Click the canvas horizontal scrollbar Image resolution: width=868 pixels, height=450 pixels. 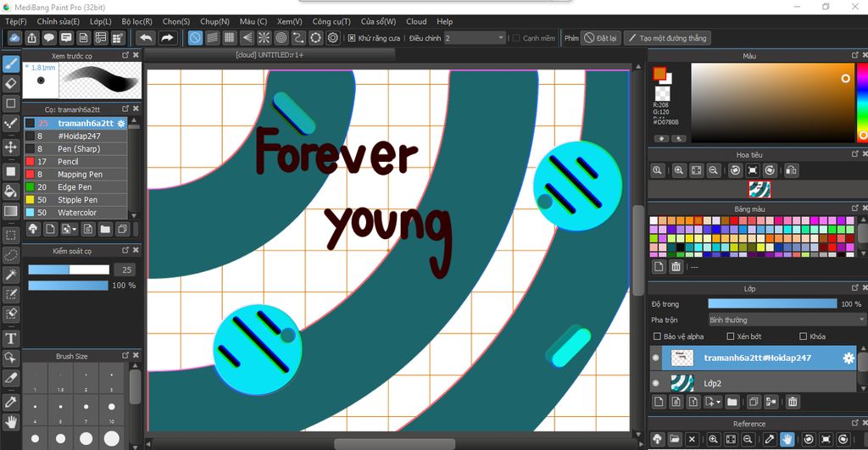click(394, 444)
